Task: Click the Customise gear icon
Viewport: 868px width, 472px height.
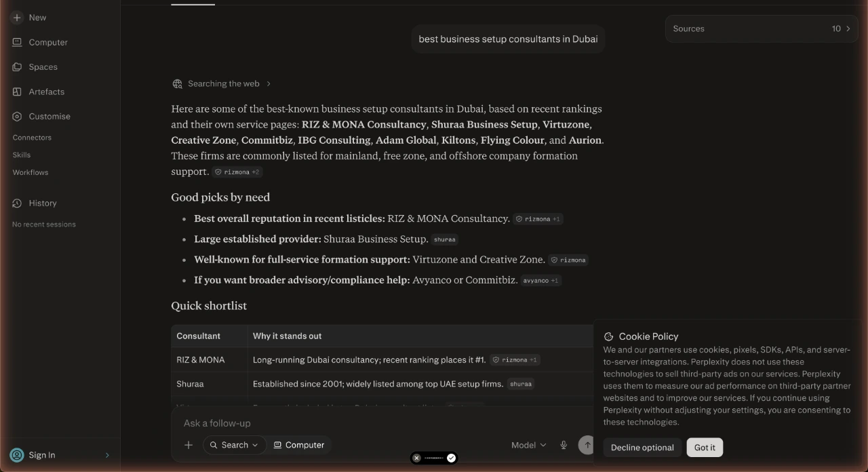Action: point(17,116)
